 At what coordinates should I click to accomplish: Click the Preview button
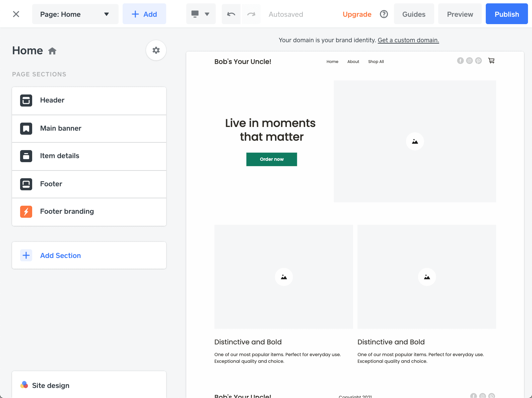pyautogui.click(x=460, y=14)
